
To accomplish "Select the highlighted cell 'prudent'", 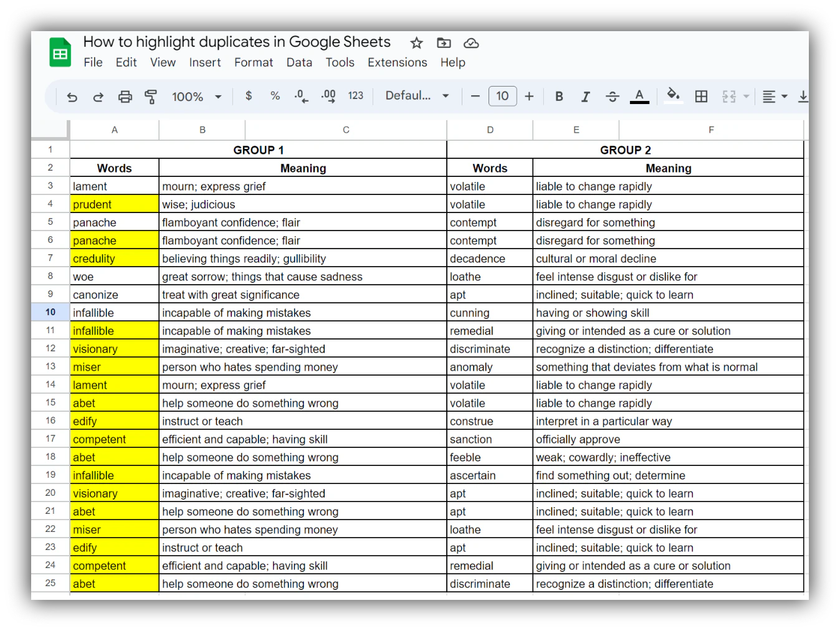I will [115, 204].
